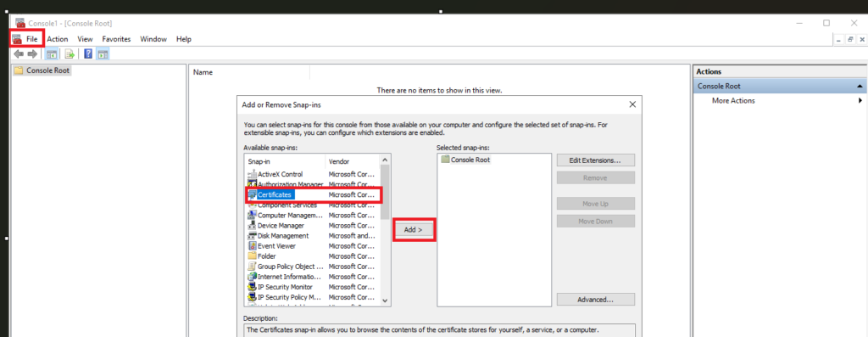Viewport: 868px width, 337px height.
Task: Click vendor cell of Folder row
Action: (x=352, y=256)
